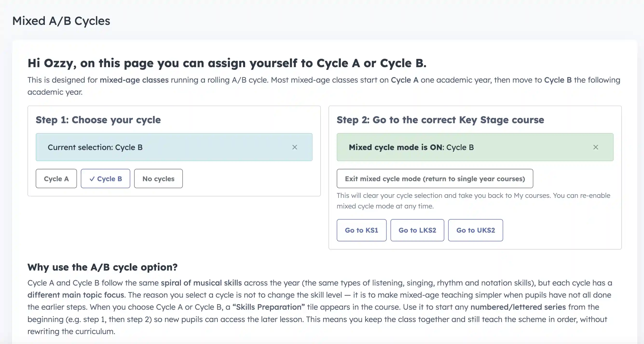Viewport: 644px width, 344px height.
Task: Click the 'Mixed A/B Cycles' page title
Action: [61, 21]
